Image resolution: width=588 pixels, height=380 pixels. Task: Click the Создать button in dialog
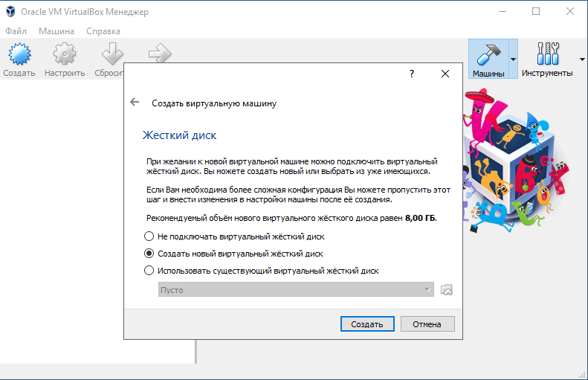tap(367, 324)
